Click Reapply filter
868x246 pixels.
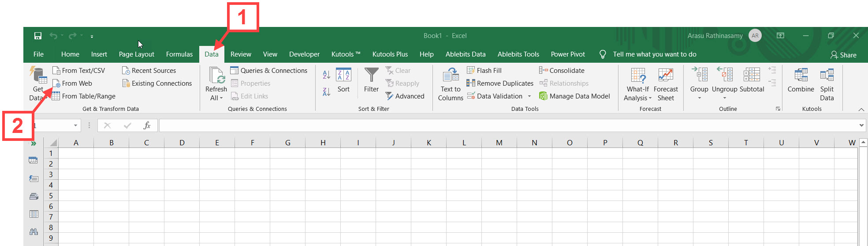point(402,83)
